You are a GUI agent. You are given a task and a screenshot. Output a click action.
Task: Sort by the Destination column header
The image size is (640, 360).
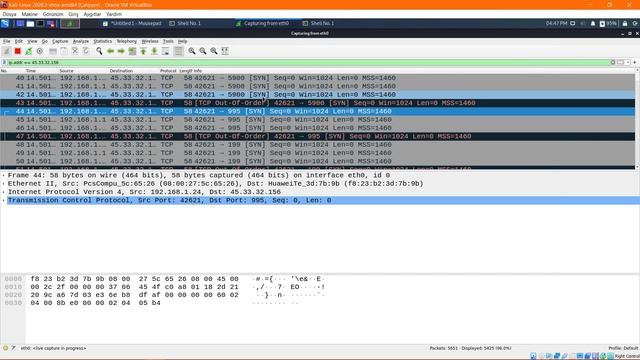pos(121,71)
